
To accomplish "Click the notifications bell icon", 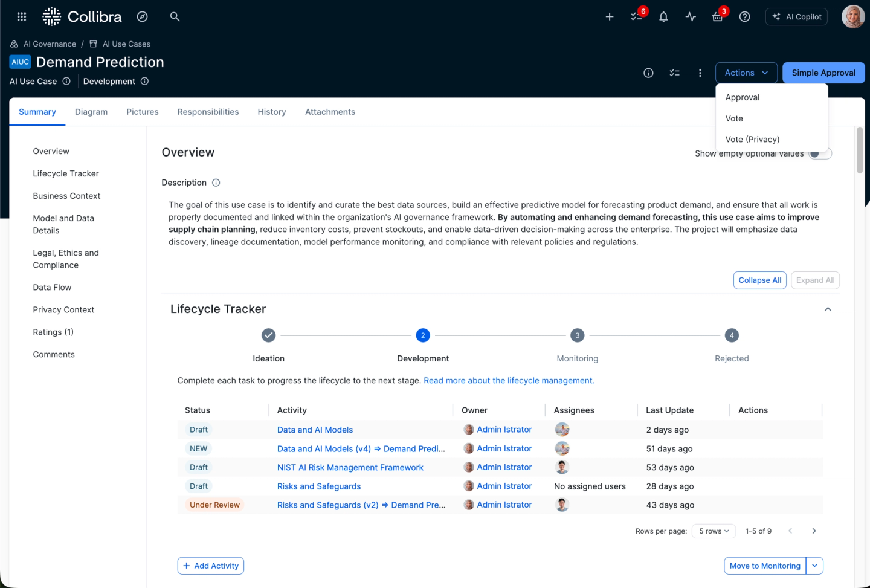I will [663, 16].
